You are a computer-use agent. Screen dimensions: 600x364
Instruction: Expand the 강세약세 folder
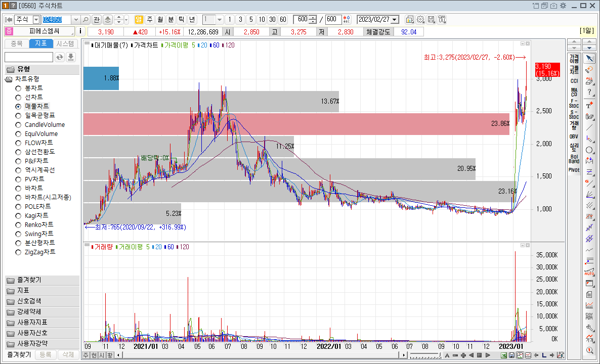pos(42,312)
